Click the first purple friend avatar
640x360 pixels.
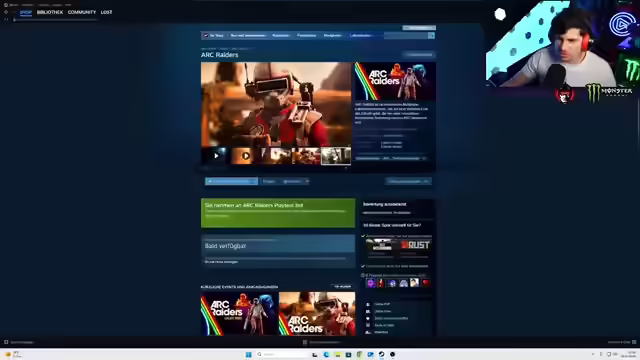371,283
